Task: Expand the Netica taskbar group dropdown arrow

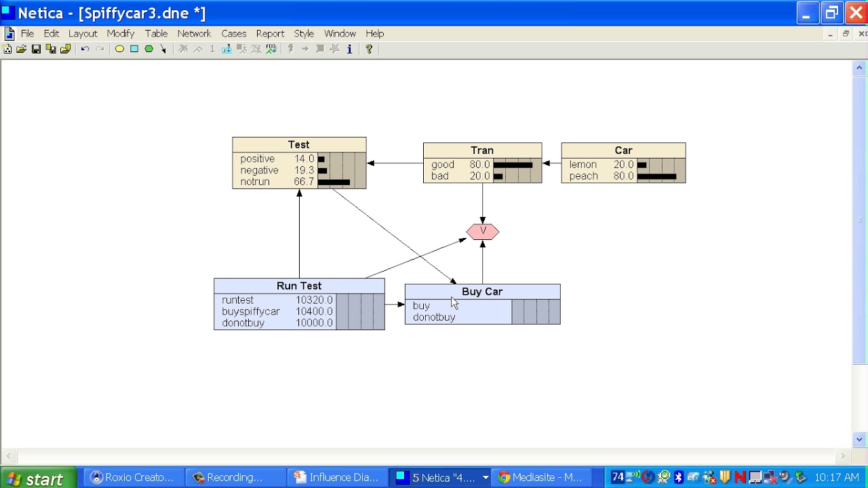Action: tap(486, 478)
